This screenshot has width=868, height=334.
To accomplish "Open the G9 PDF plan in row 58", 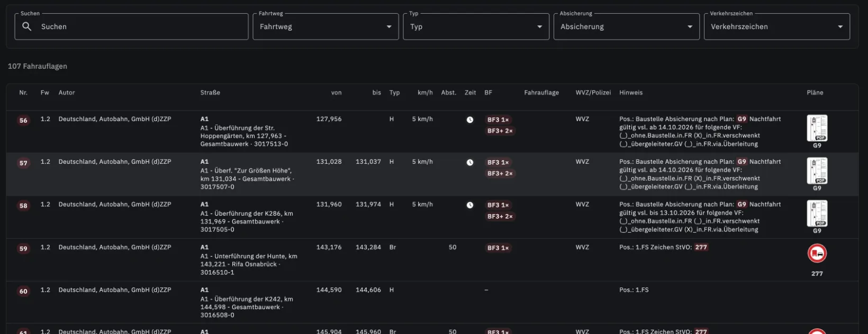I will [817, 214].
